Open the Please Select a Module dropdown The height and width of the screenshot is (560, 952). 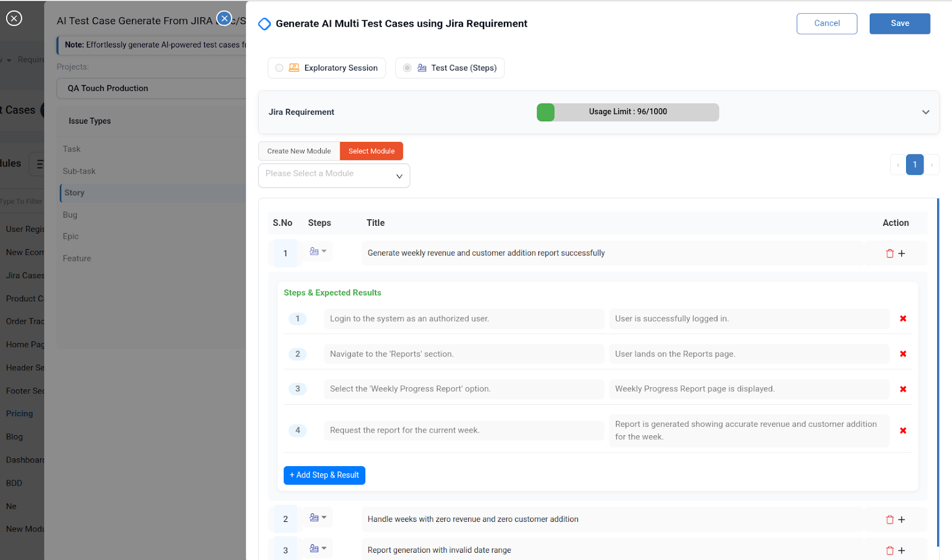click(333, 175)
